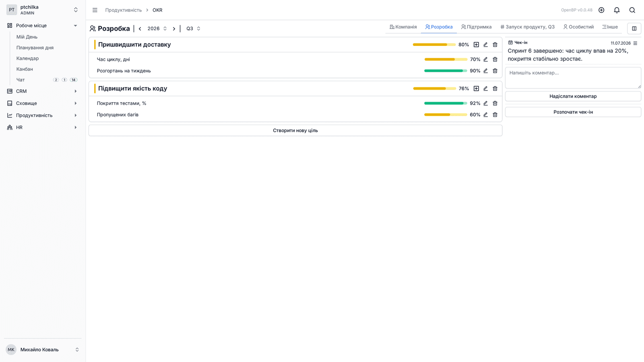Click the OpenBP v0.0.48 version label

coord(577,10)
